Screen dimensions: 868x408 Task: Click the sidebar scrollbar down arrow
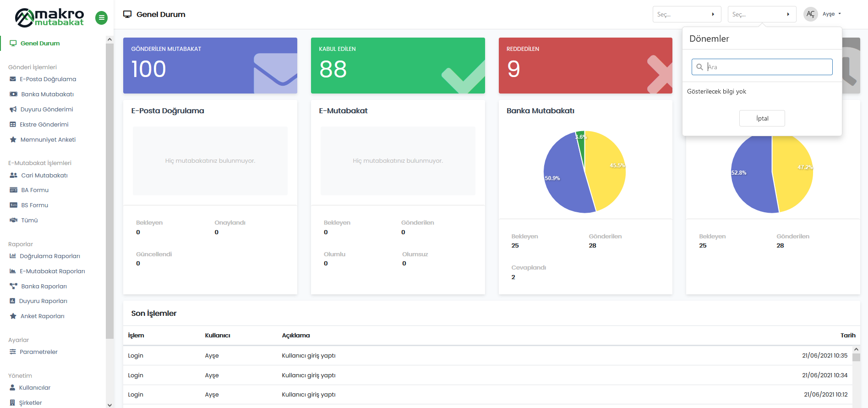109,405
